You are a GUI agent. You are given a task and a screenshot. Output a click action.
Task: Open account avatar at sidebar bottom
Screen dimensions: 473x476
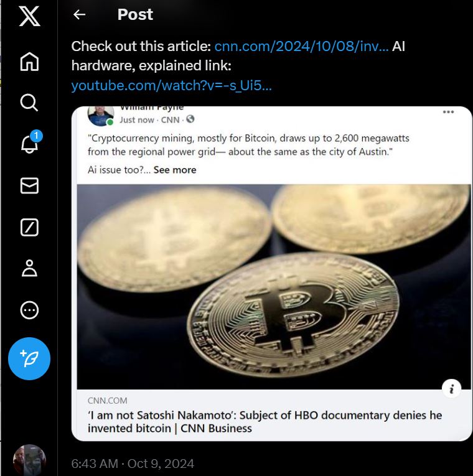29,460
